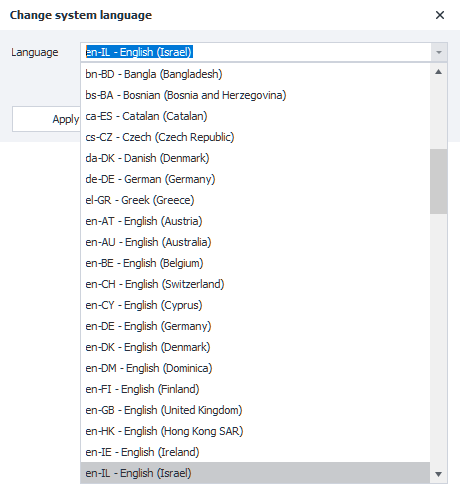
Task: Select cs-CZ - Czech (Czech Republic)
Action: (255, 137)
